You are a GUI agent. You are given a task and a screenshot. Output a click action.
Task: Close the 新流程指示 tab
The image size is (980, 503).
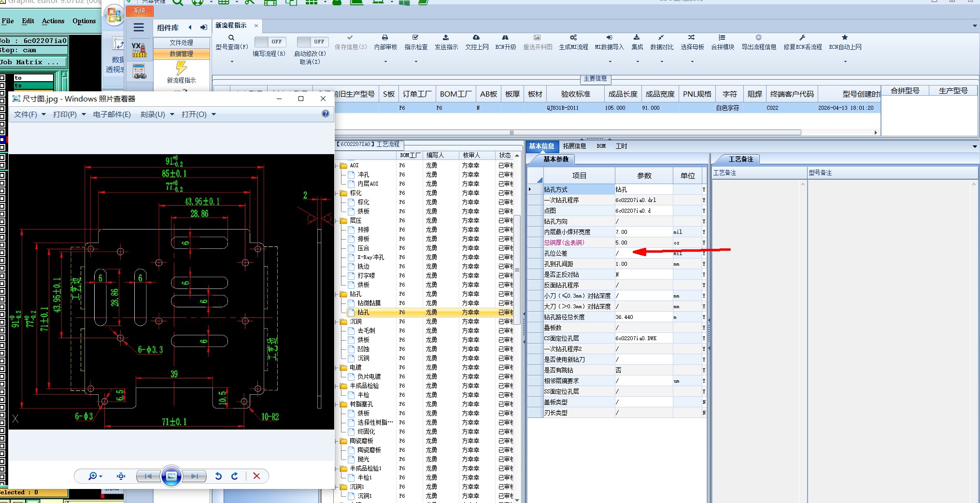click(256, 26)
